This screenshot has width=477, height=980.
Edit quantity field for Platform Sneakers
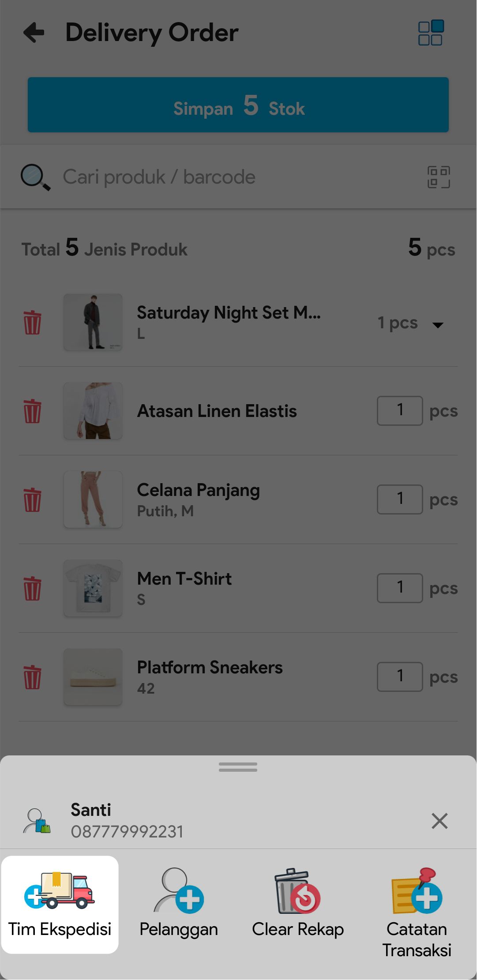point(400,676)
